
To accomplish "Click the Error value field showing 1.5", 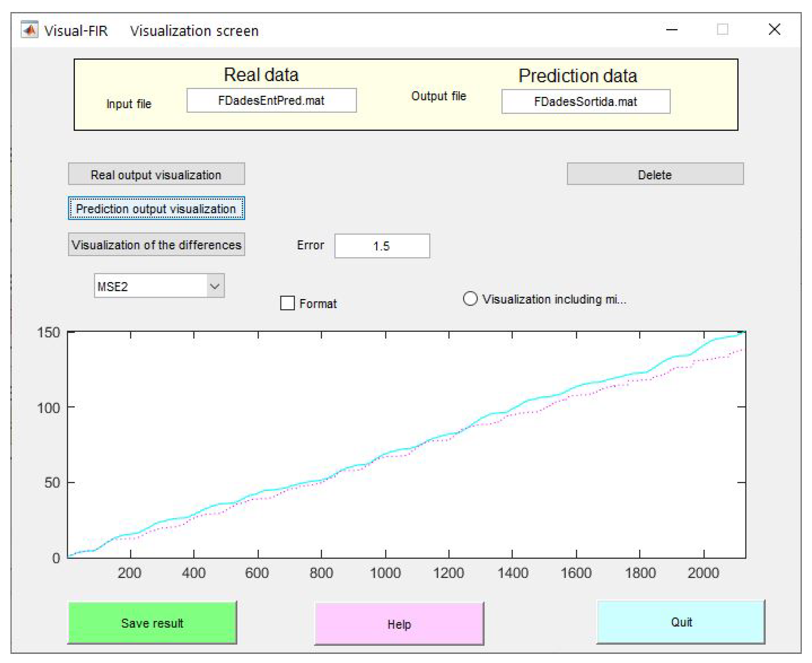I will point(382,246).
